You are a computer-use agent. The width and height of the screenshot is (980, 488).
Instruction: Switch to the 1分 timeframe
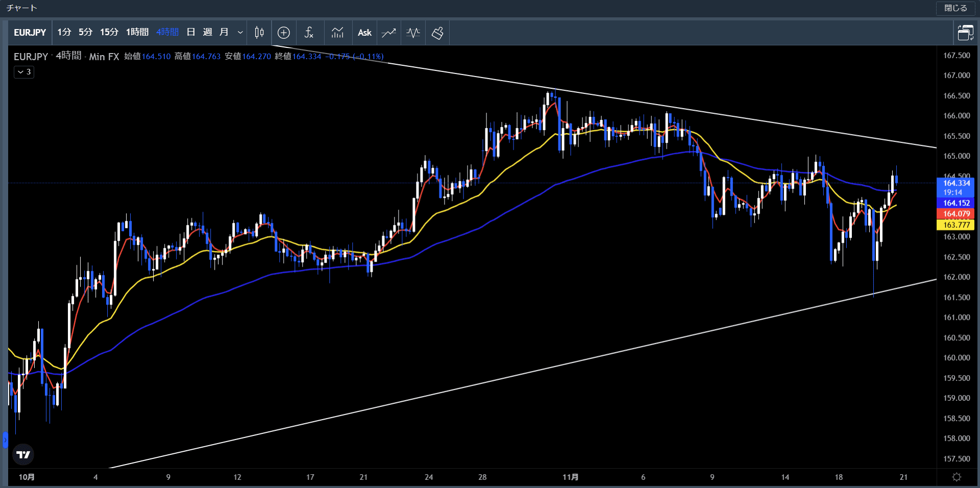64,32
